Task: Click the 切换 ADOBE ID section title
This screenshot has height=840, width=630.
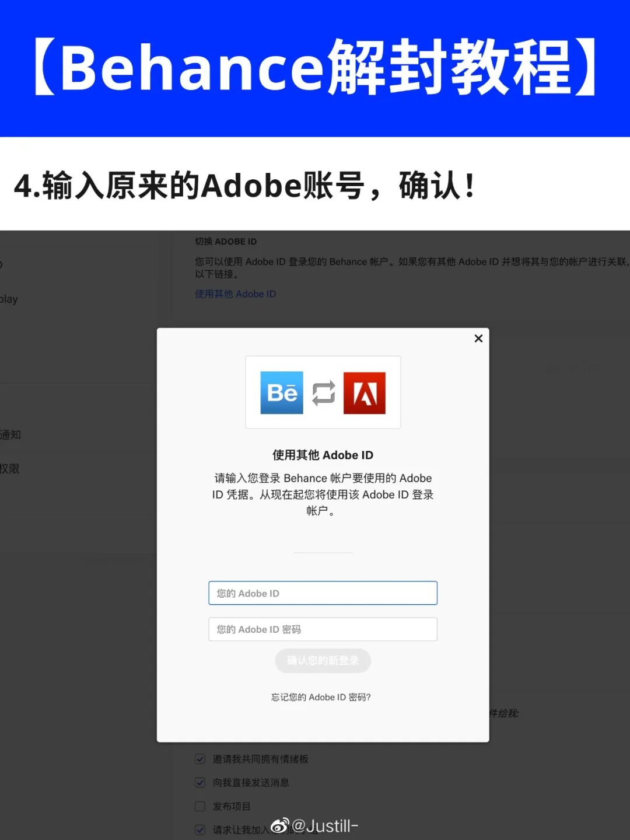Action: point(226,241)
